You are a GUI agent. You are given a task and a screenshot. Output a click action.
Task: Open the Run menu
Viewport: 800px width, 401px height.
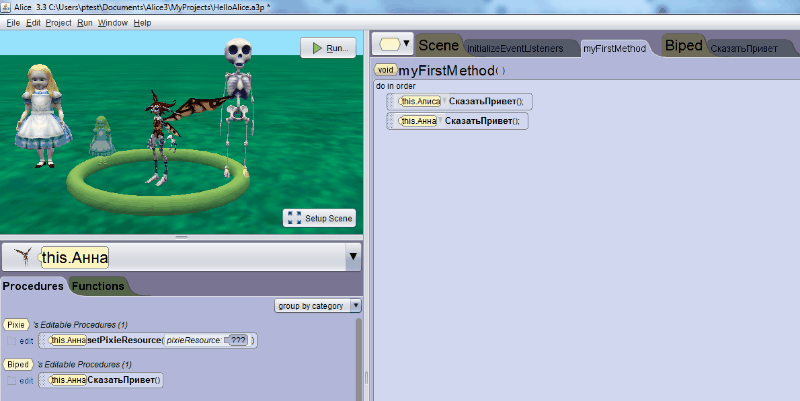pyautogui.click(x=85, y=23)
